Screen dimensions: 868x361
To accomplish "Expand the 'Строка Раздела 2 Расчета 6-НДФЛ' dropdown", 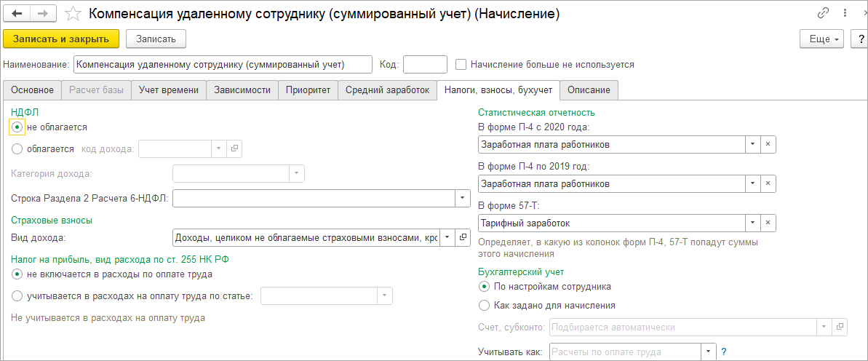I will click(x=462, y=198).
